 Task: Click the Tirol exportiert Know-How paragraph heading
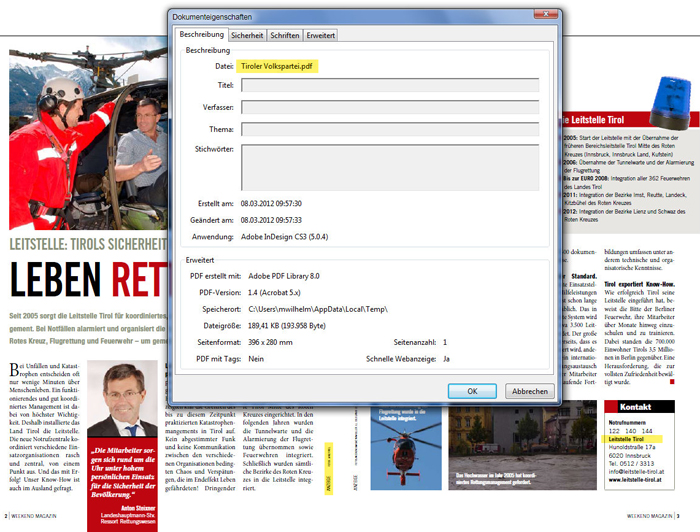coord(639,284)
